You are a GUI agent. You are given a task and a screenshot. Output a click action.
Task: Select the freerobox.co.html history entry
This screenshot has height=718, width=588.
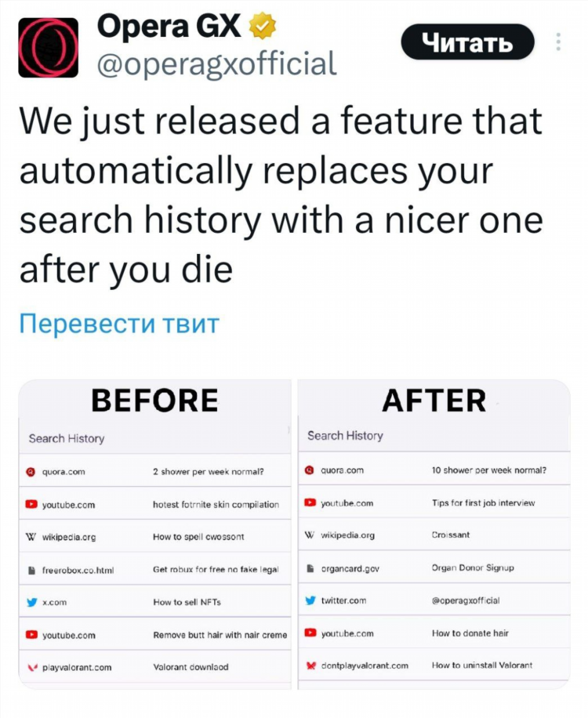coord(154,570)
